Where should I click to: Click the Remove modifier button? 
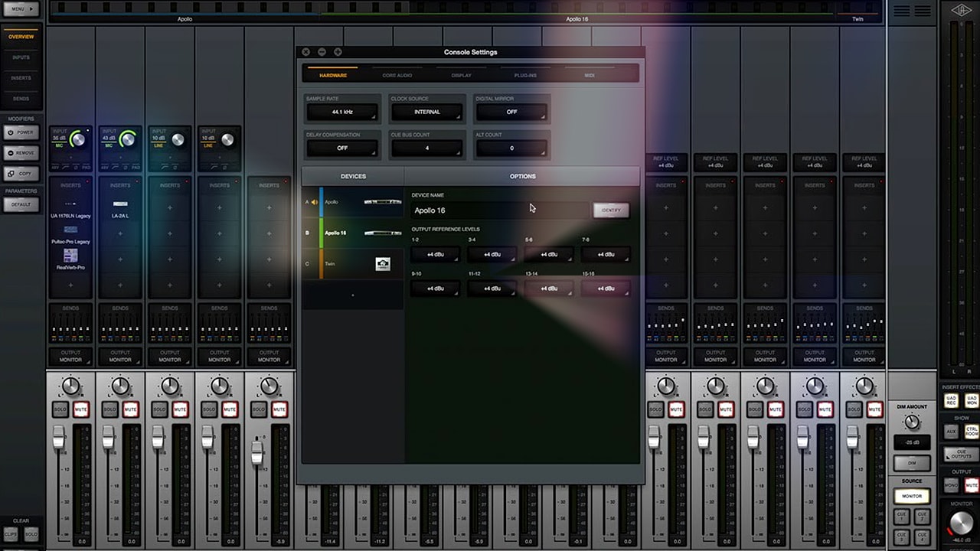pyautogui.click(x=21, y=153)
